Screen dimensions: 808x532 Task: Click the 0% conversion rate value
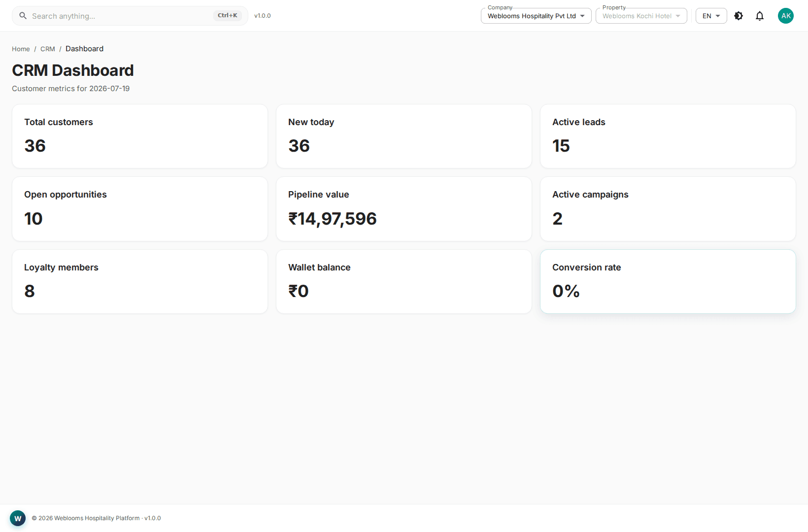click(x=566, y=291)
